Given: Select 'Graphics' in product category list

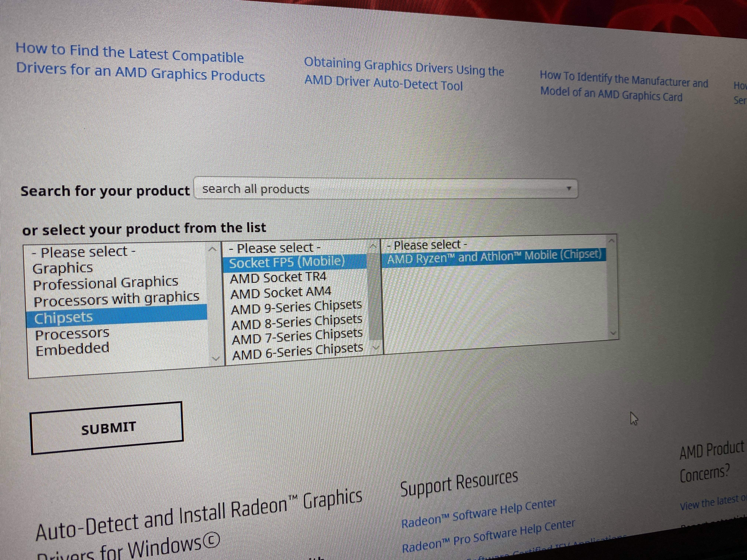Looking at the screenshot, I should coord(63,268).
